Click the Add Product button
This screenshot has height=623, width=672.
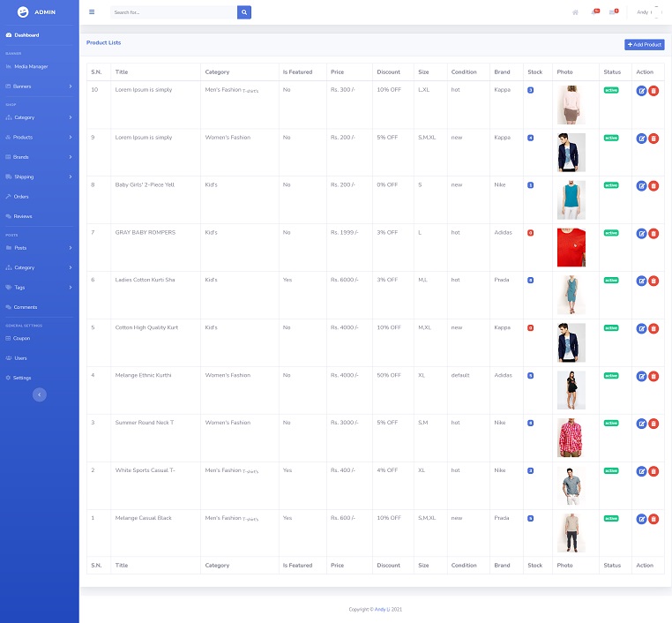pyautogui.click(x=644, y=44)
